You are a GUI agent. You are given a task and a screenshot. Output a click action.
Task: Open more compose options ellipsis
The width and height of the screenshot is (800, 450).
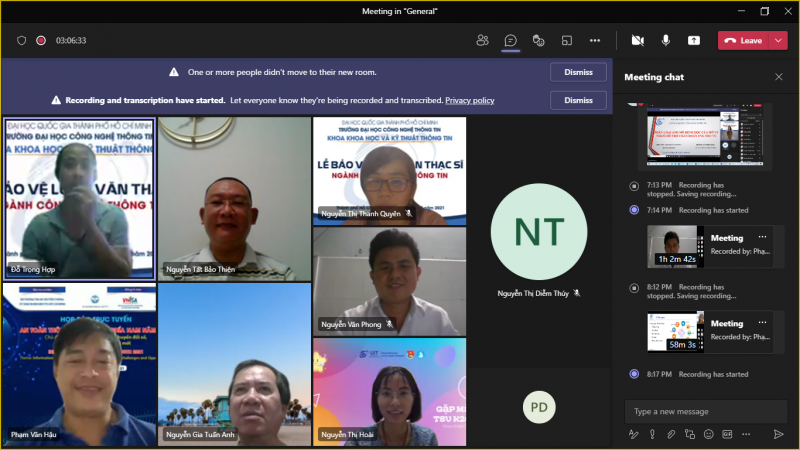746,434
